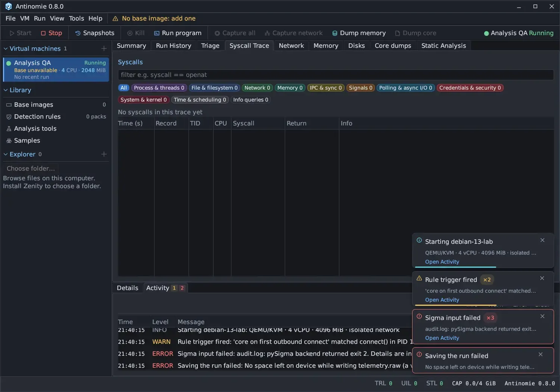The height and width of the screenshot is (392, 560).
Task: Open the VM menu
Action: click(x=25, y=19)
